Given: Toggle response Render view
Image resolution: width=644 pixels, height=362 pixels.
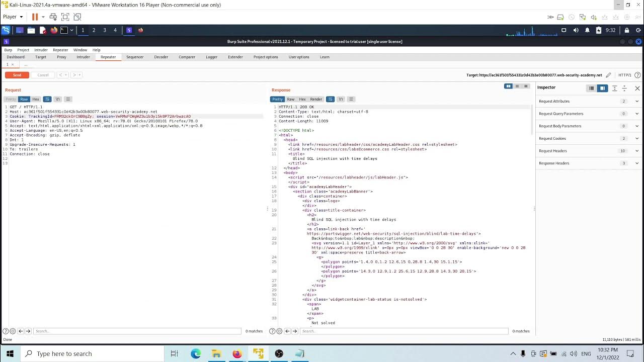Looking at the screenshot, I should (316, 99).
